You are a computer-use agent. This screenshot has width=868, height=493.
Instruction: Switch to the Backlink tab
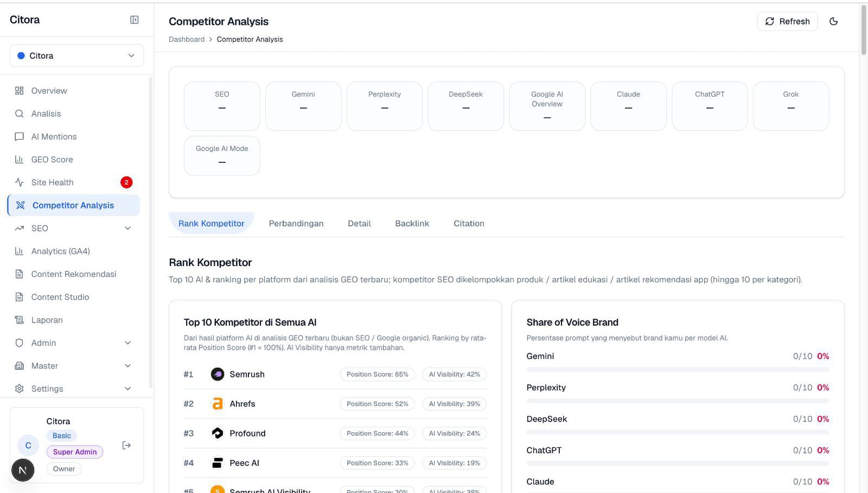(x=412, y=224)
